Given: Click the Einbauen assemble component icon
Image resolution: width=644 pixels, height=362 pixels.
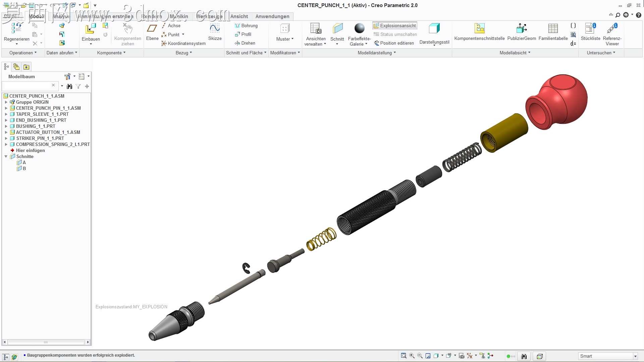Looking at the screenshot, I should coord(90,29).
